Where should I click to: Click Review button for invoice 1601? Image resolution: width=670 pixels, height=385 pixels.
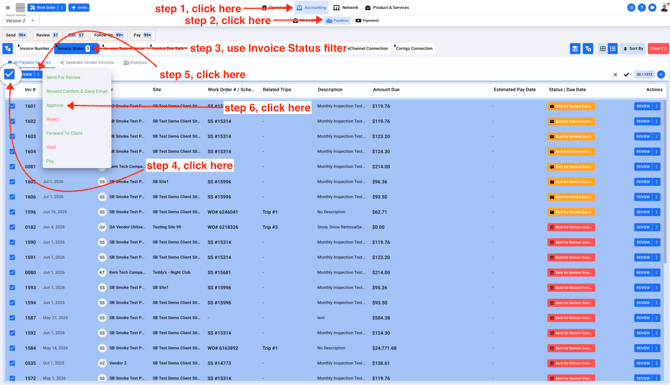(643, 106)
